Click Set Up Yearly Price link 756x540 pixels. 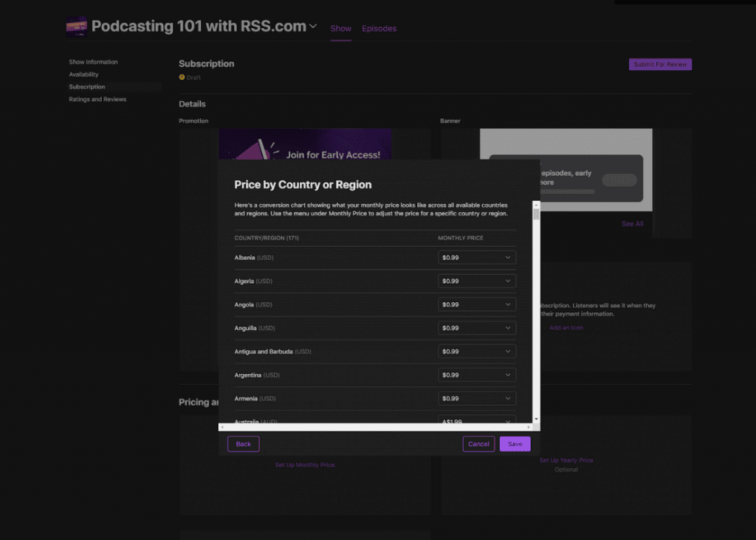tap(566, 460)
